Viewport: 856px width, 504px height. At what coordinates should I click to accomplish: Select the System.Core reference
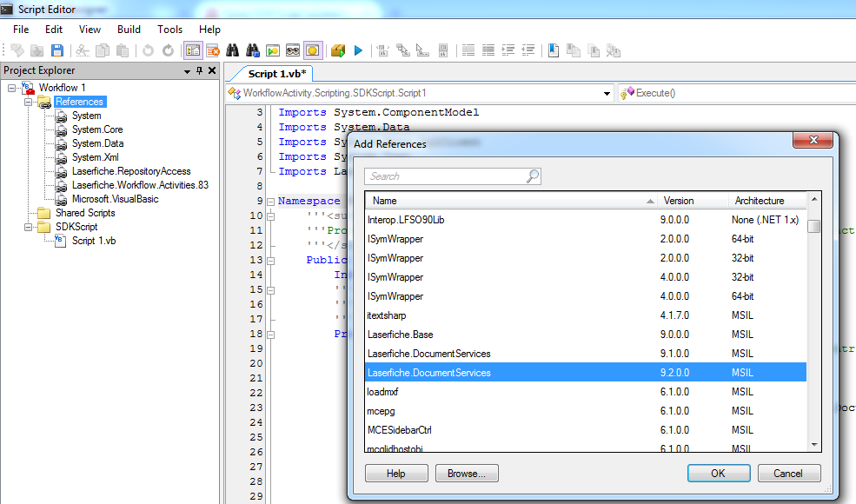tap(97, 129)
